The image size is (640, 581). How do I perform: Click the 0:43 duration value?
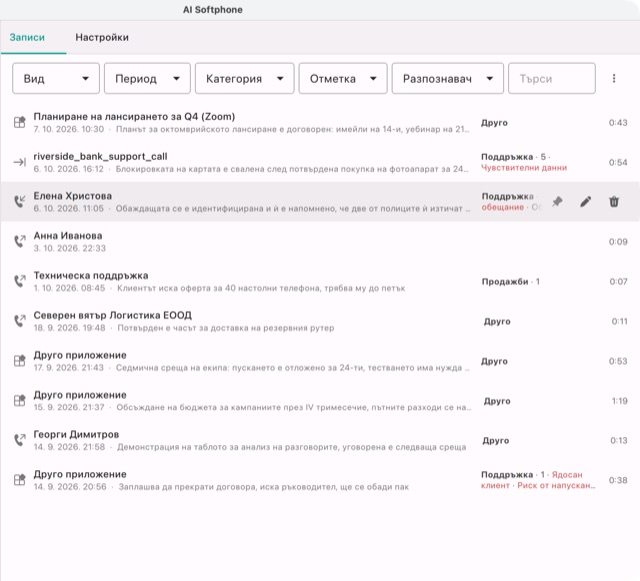[618, 122]
